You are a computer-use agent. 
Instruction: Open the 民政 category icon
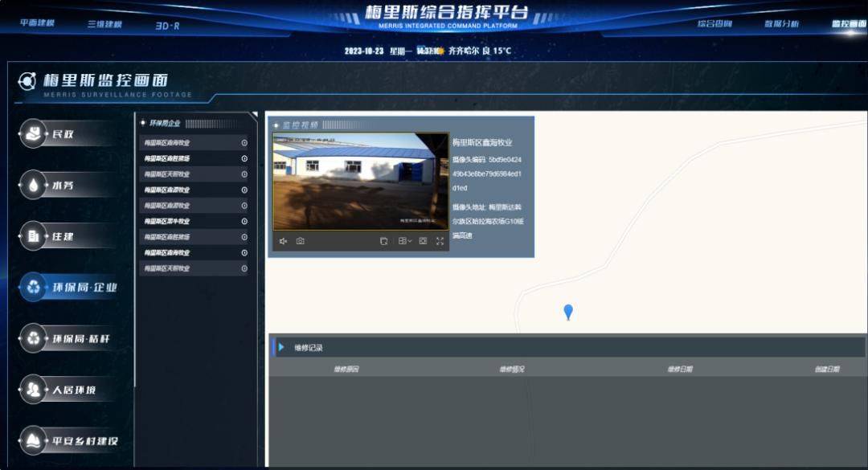pyautogui.click(x=34, y=133)
